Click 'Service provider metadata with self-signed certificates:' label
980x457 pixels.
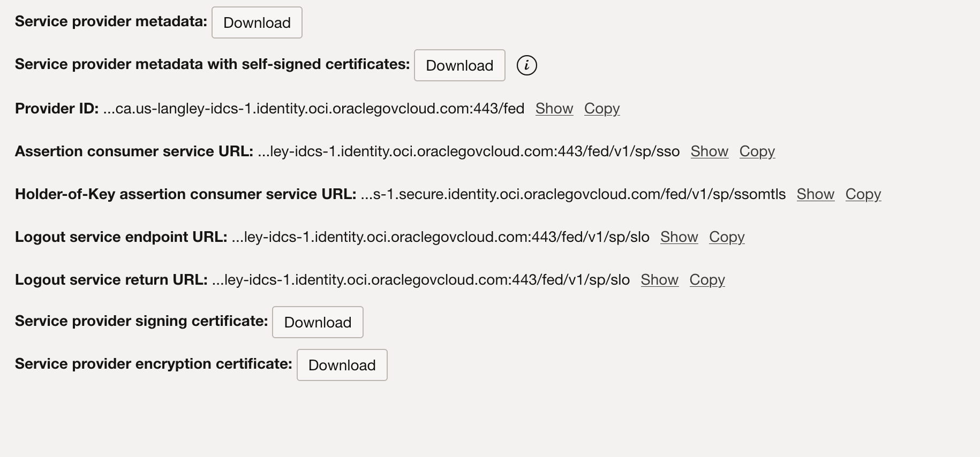pyautogui.click(x=213, y=64)
